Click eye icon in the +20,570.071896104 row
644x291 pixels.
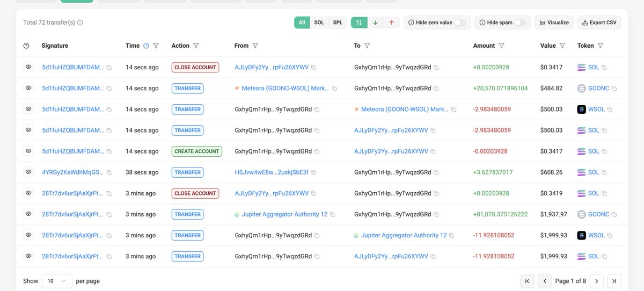[x=28, y=88]
